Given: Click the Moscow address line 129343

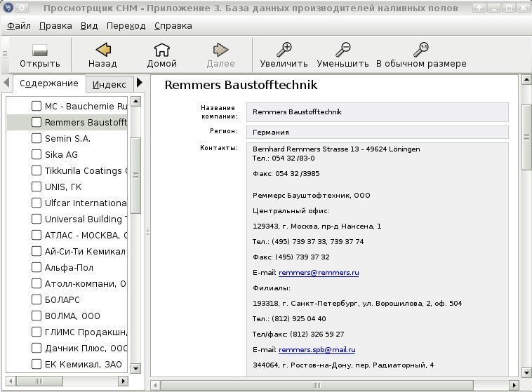Looking at the screenshot, I should click(x=317, y=227).
